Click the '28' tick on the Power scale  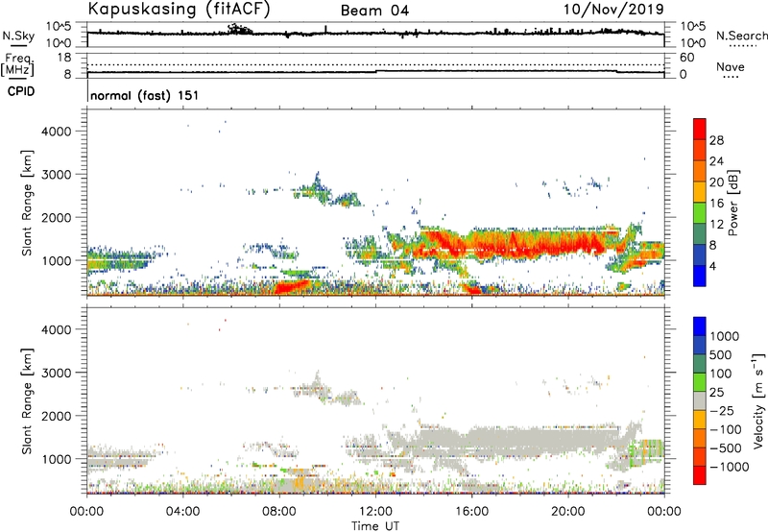point(716,140)
